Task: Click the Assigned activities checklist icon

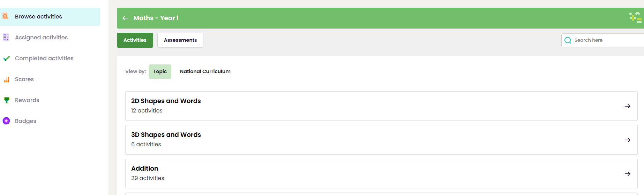Action: point(6,37)
